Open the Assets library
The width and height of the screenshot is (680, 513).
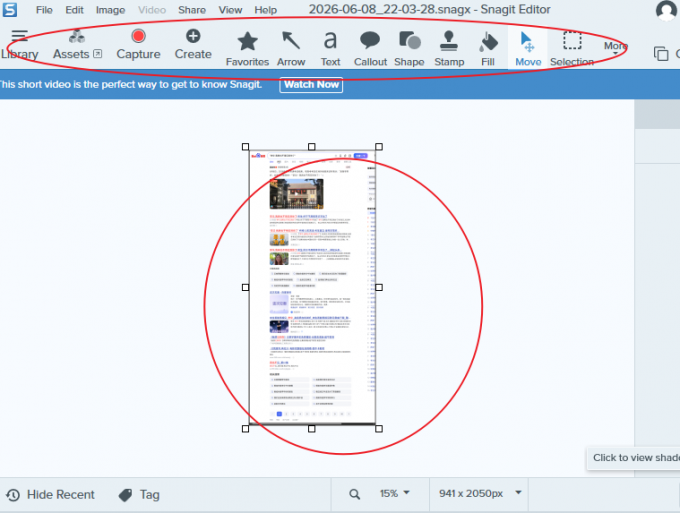click(77, 45)
